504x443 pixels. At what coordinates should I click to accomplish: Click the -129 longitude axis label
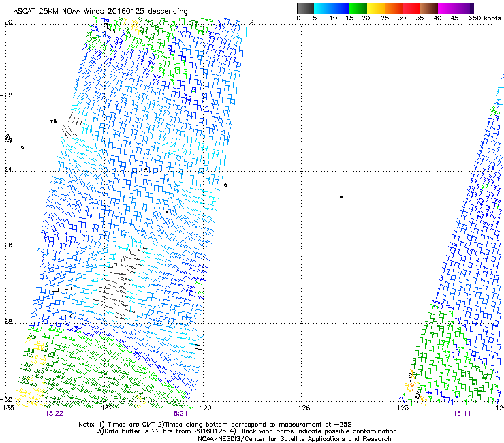tap(204, 408)
